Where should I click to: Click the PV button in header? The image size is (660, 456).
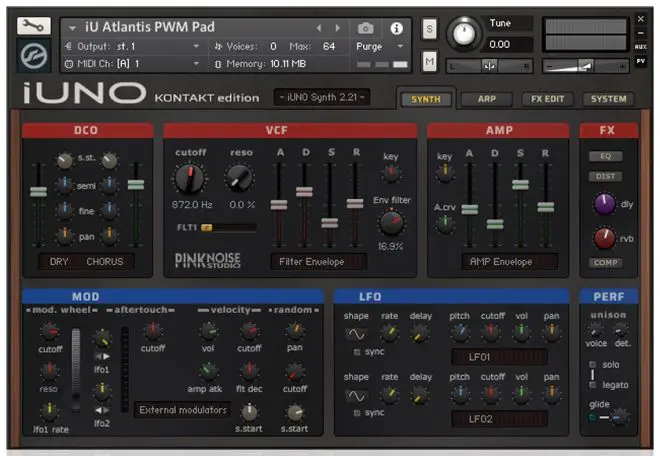coord(640,61)
